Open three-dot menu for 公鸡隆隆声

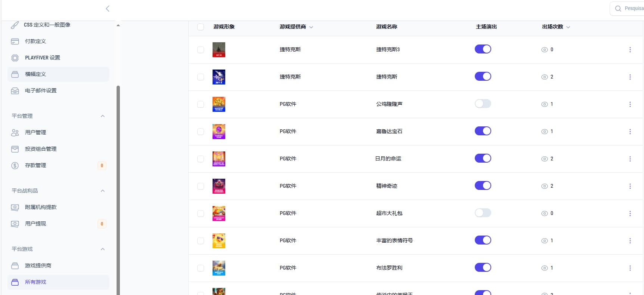pos(630,104)
